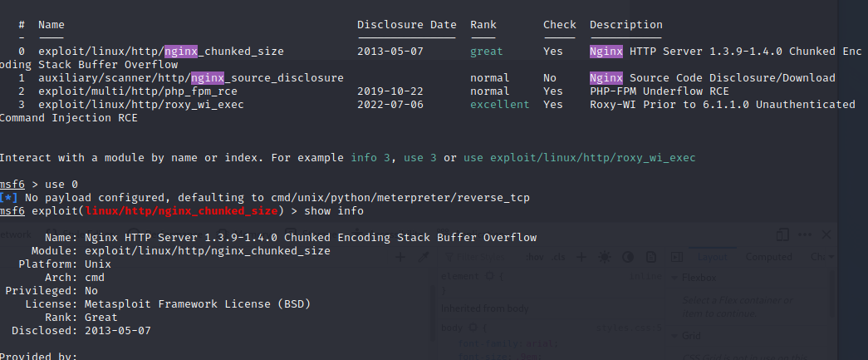Toggle the .cls classes panel

(558, 257)
